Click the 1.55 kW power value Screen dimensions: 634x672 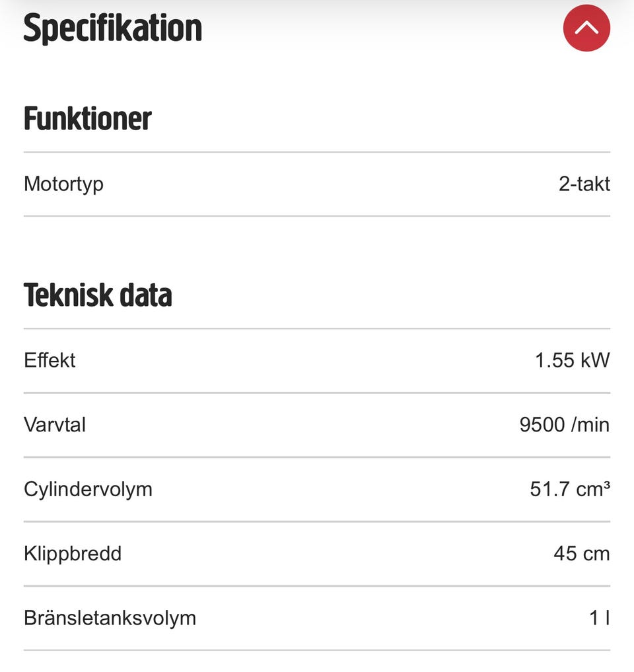pos(572,360)
